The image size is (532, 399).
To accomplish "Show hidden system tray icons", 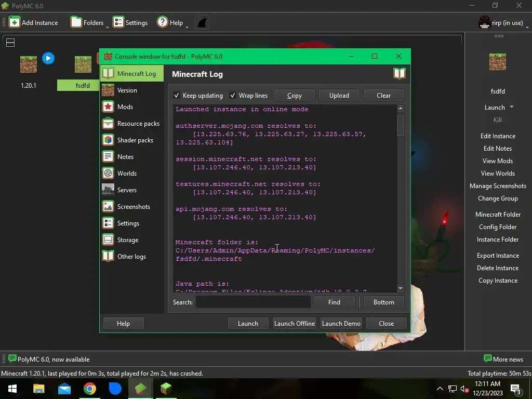I will (440, 389).
